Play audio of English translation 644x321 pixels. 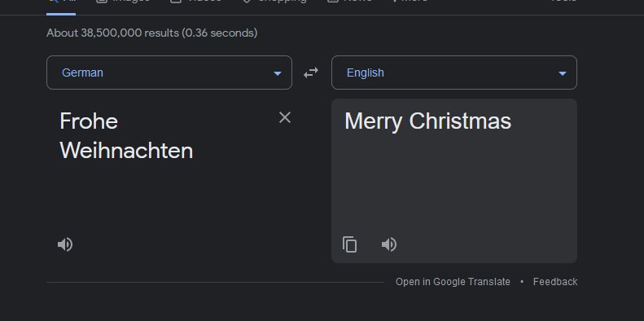389,244
